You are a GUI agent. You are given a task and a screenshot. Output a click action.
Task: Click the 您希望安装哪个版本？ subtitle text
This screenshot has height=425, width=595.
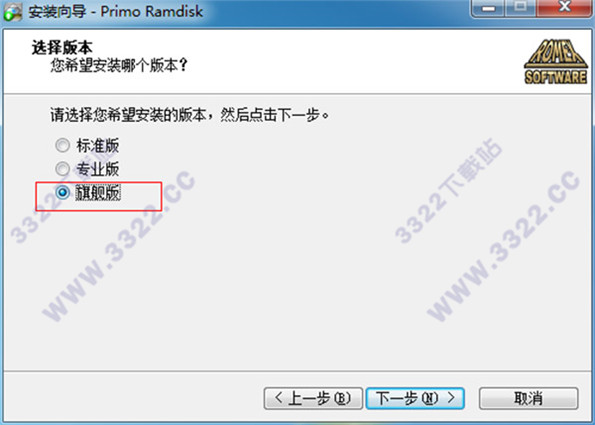click(x=119, y=65)
